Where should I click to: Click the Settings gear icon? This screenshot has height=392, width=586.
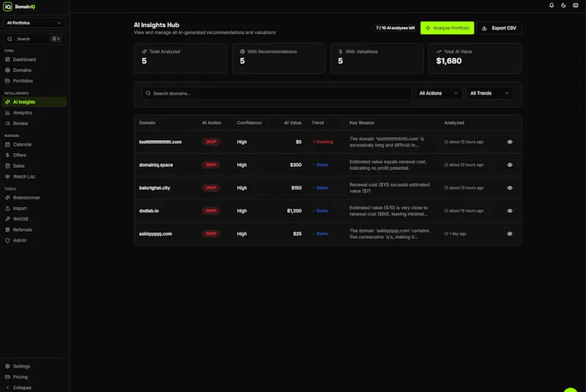click(x=7, y=366)
